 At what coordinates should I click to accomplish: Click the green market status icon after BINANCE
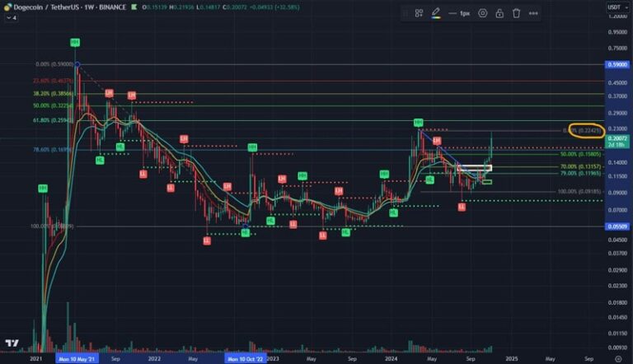point(134,7)
